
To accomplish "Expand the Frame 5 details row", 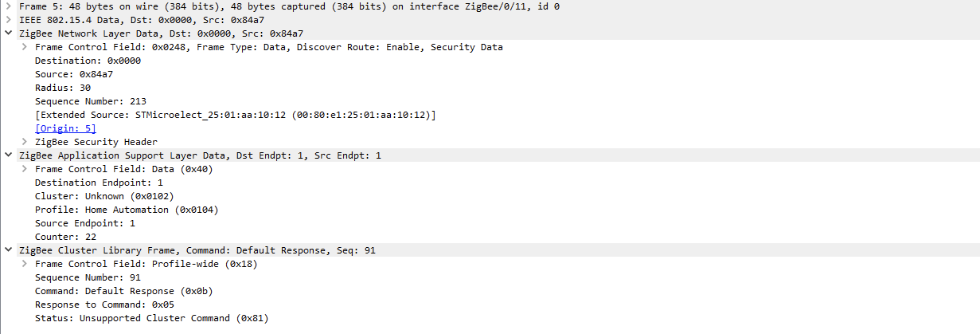I will pos(9,6).
